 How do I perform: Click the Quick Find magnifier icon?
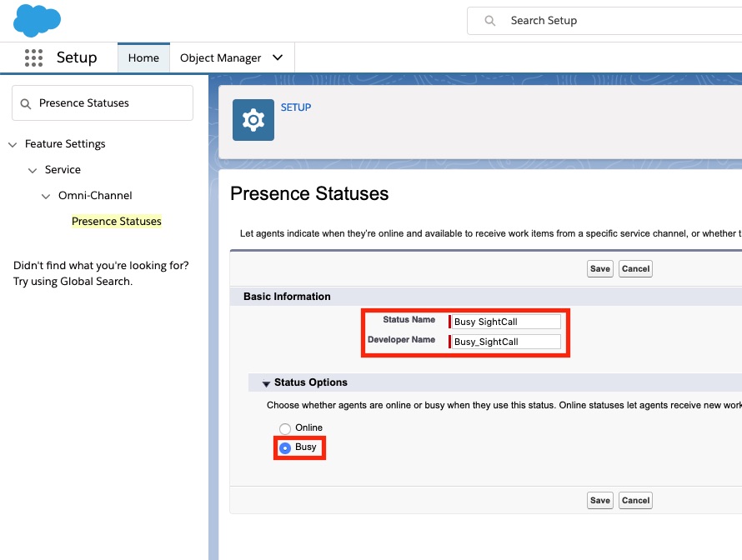[26, 103]
